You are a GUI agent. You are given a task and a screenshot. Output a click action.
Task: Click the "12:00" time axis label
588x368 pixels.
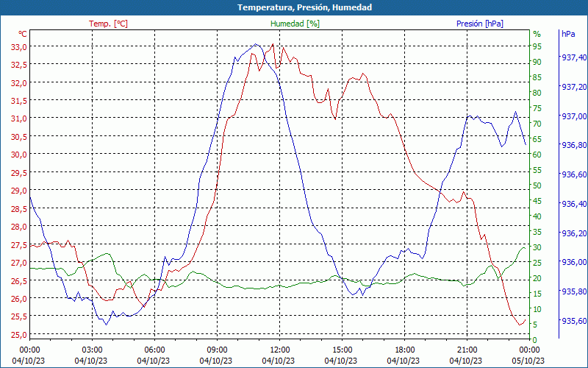point(279,350)
